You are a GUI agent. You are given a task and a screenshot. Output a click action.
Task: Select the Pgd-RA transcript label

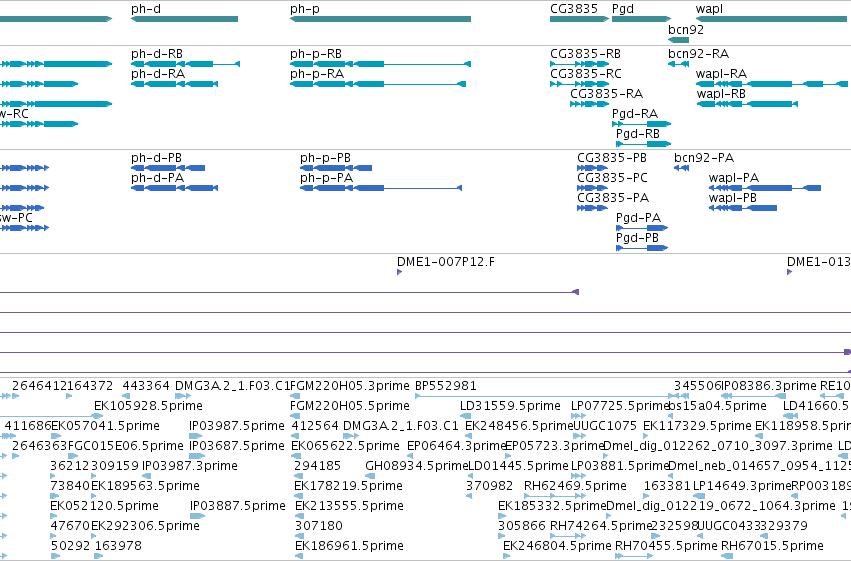635,114
